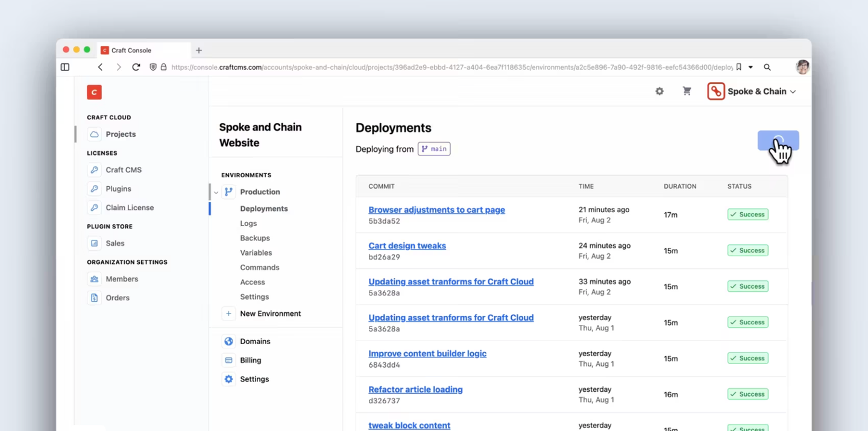Go back in browser history
868x431 pixels.
[100, 68]
